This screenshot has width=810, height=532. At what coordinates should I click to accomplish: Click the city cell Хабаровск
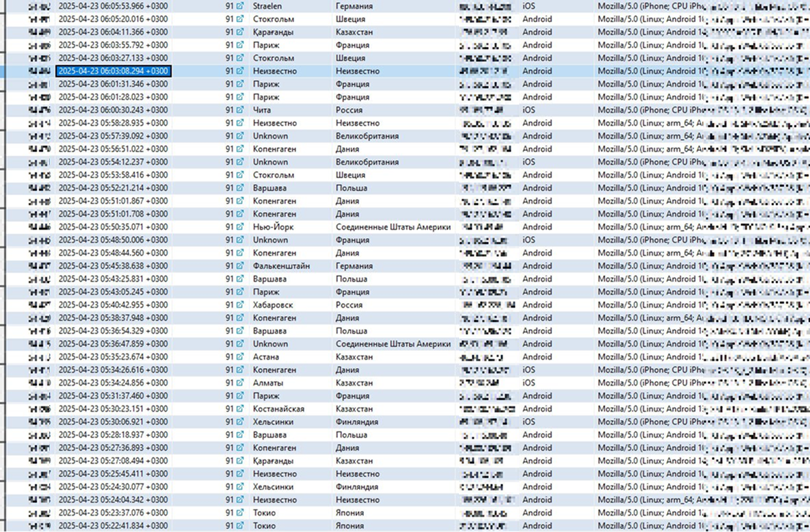pos(273,305)
